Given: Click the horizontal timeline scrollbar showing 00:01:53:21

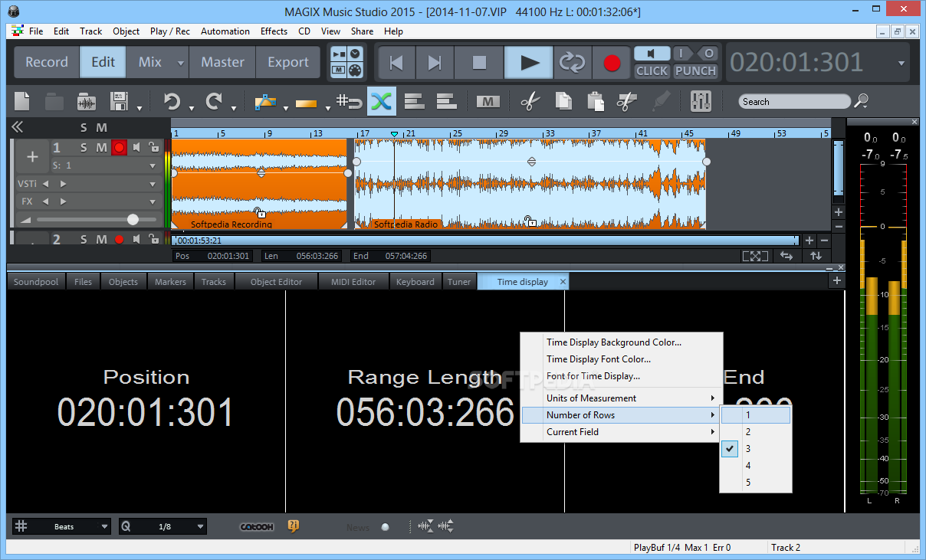Looking at the screenshot, I should pos(485,241).
